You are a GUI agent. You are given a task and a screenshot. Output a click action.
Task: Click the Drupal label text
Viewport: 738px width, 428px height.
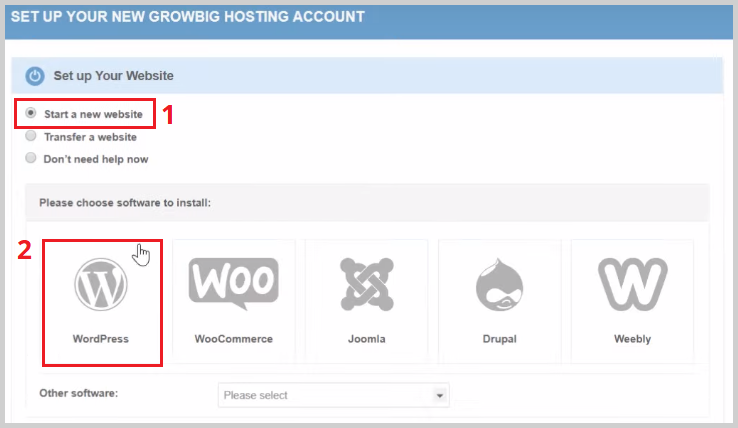pyautogui.click(x=499, y=339)
